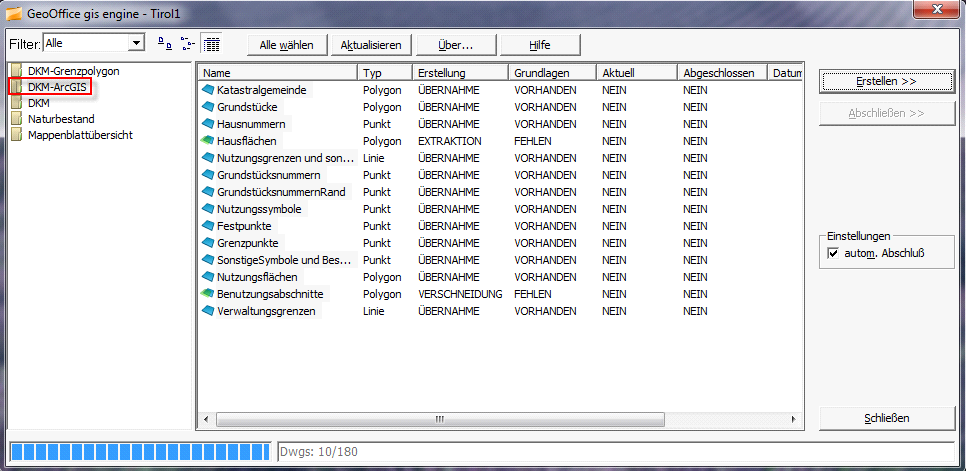Select the DKM-ArcGIS tree entry
The height and width of the screenshot is (471, 966).
(58, 87)
